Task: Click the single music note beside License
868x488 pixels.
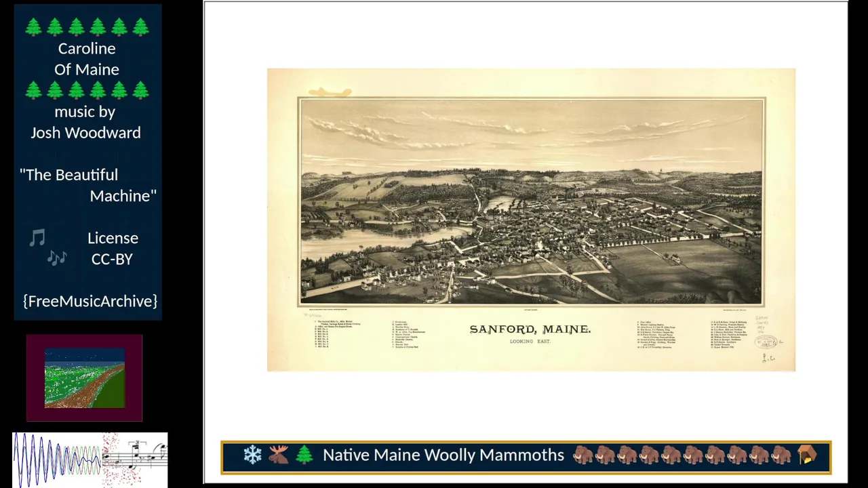Action: (x=37, y=238)
